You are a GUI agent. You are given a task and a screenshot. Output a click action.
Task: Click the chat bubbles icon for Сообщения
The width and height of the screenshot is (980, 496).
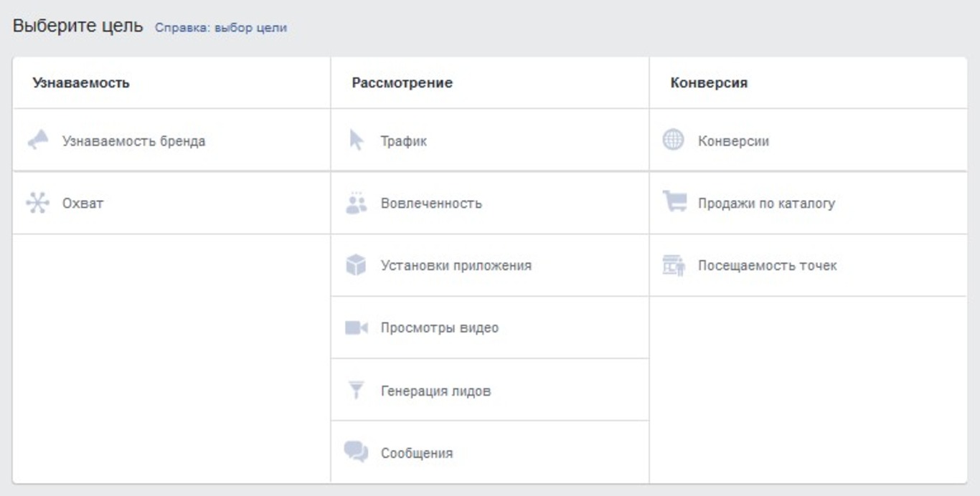tap(356, 452)
